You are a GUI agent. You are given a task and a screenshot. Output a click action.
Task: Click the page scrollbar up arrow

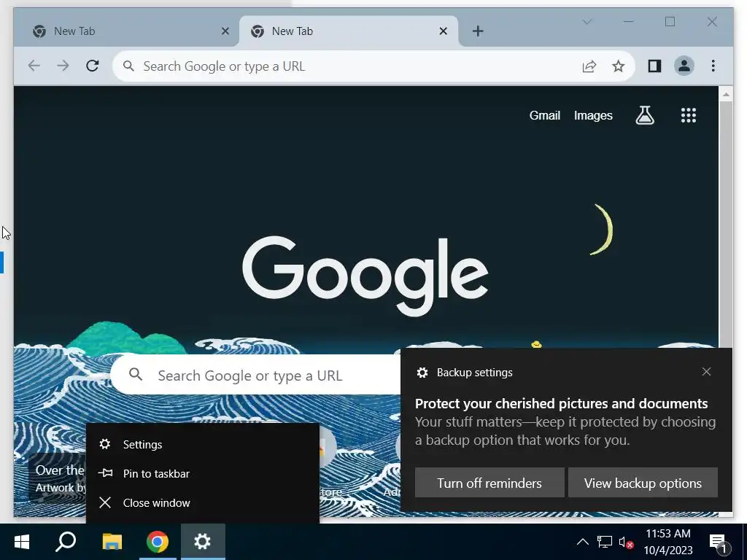(x=726, y=94)
